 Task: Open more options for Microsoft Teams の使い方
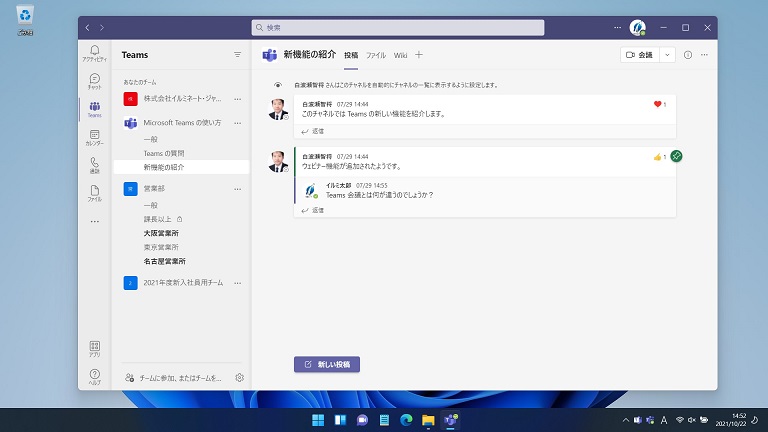(x=238, y=123)
